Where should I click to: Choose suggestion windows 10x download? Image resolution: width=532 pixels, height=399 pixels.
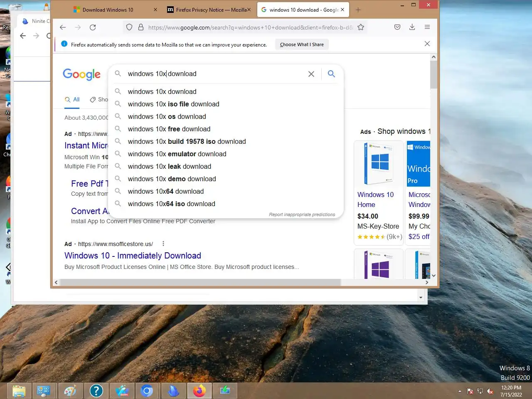tap(226, 91)
